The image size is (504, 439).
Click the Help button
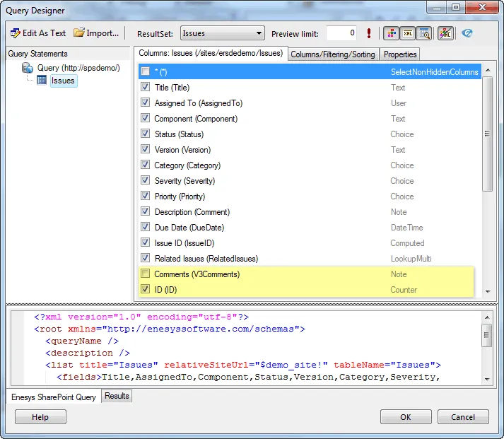pos(40,417)
